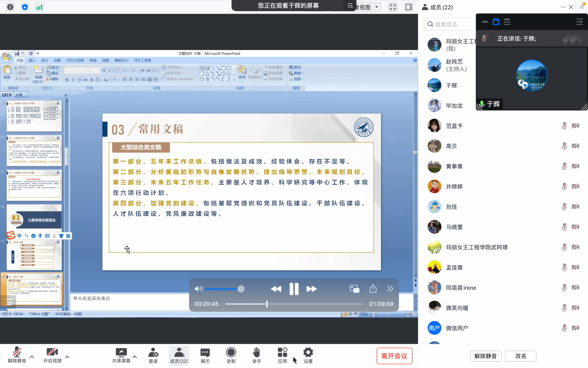Image resolution: width=588 pixels, height=368 pixels.
Task: Select member 毕加龙 in the list
Action: click(454, 106)
